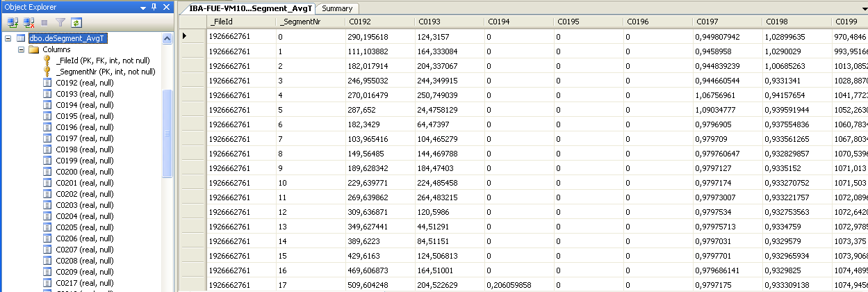Click the _FileId primary key icon

pyautogui.click(x=47, y=60)
